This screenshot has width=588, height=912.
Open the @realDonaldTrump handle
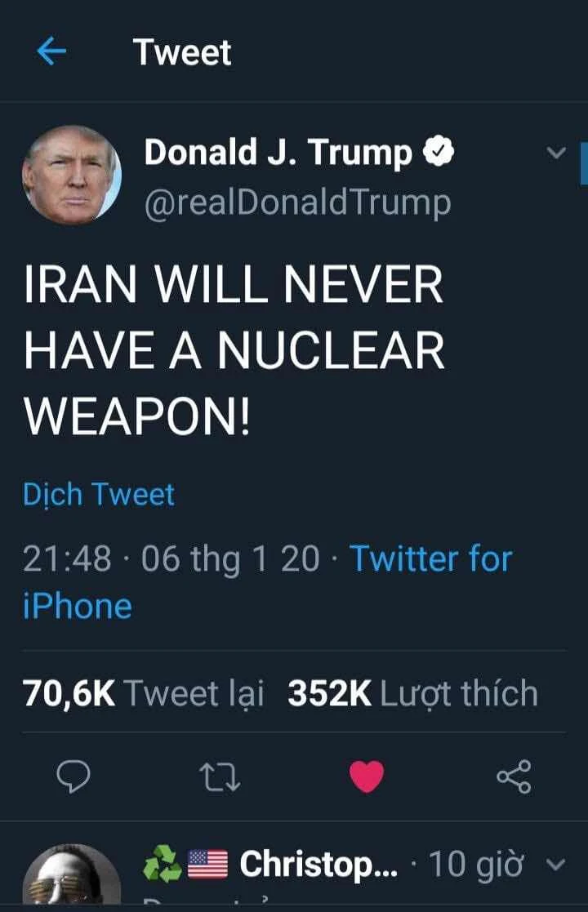click(x=298, y=203)
